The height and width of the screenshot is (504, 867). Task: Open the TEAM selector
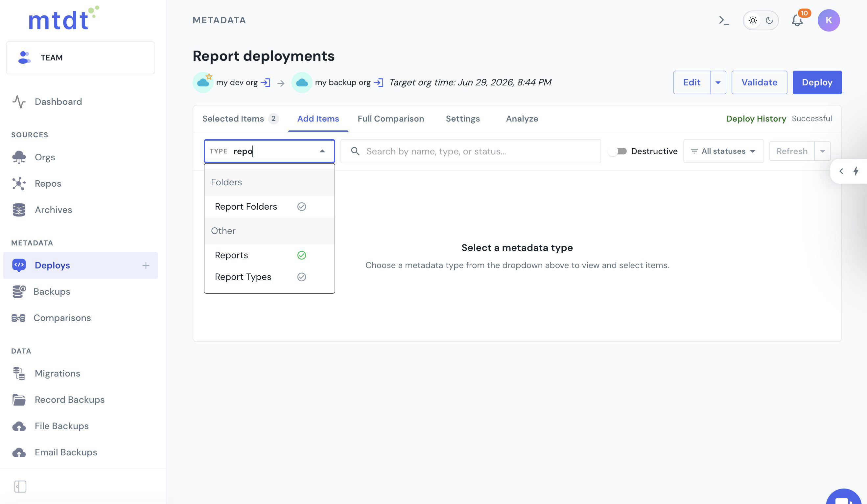81,58
